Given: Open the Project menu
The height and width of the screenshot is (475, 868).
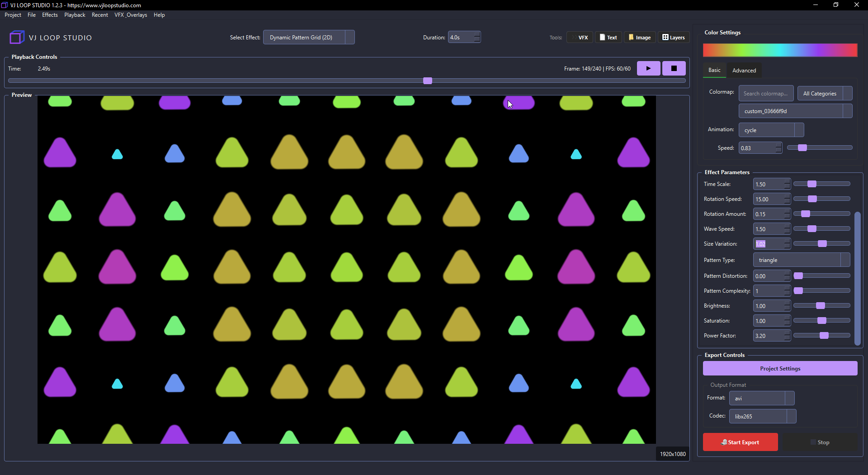Looking at the screenshot, I should tap(13, 15).
